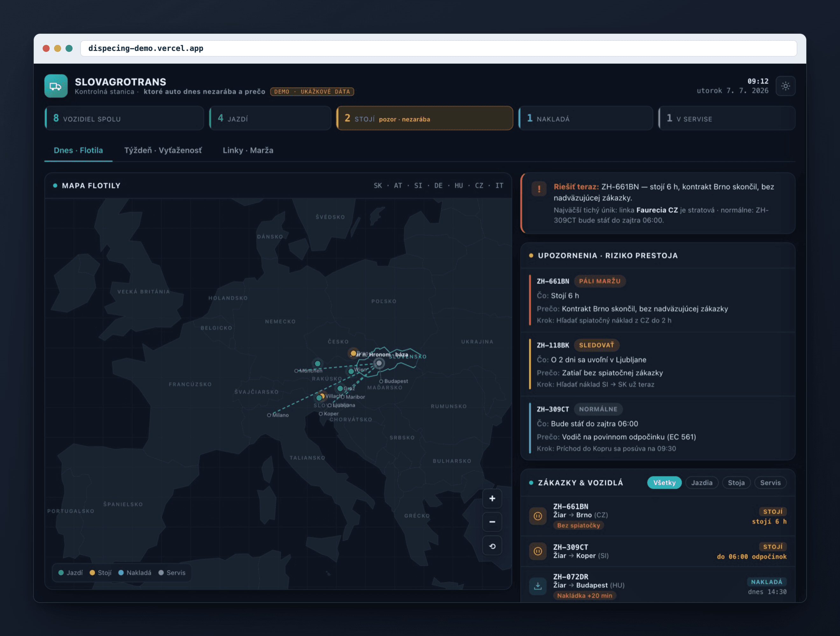Image resolution: width=840 pixels, height=636 pixels.
Task: Click the browser yellow minimize dot
Action: tap(58, 48)
